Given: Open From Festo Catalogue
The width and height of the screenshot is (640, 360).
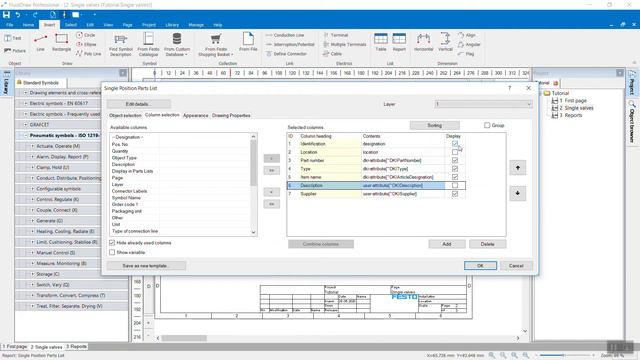Looking at the screenshot, I should tap(148, 44).
